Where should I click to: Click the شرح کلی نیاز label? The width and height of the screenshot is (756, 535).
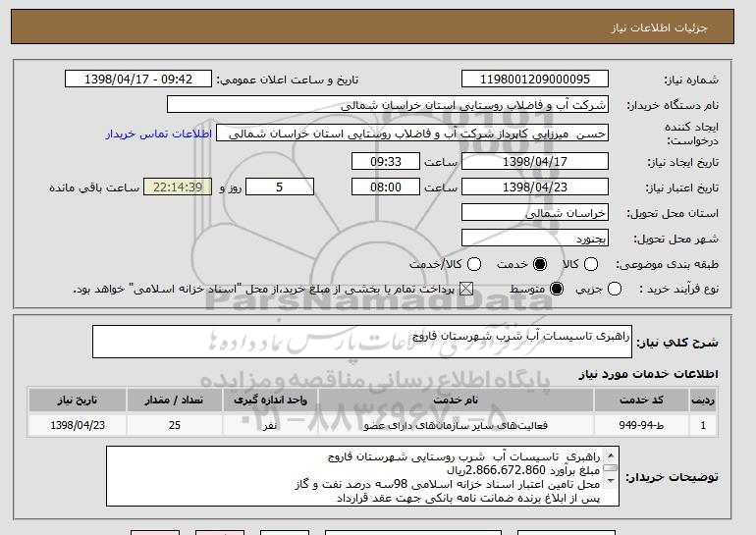[x=677, y=343]
